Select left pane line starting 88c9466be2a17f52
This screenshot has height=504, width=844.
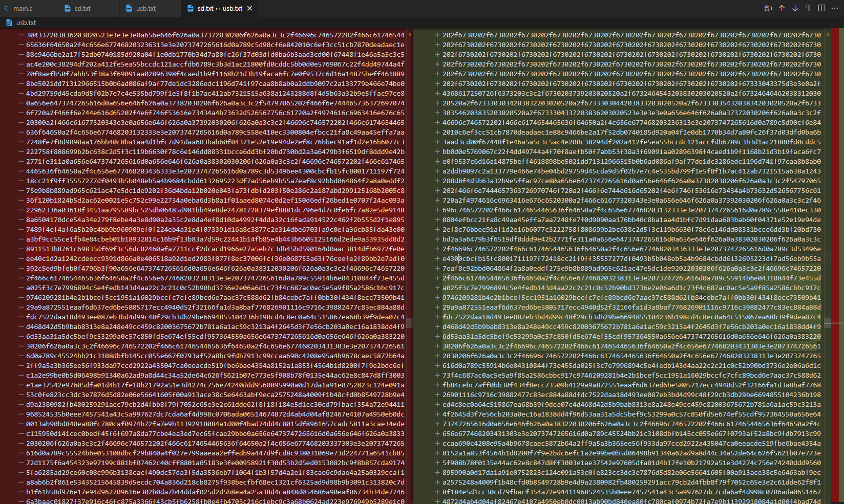pos(215,54)
